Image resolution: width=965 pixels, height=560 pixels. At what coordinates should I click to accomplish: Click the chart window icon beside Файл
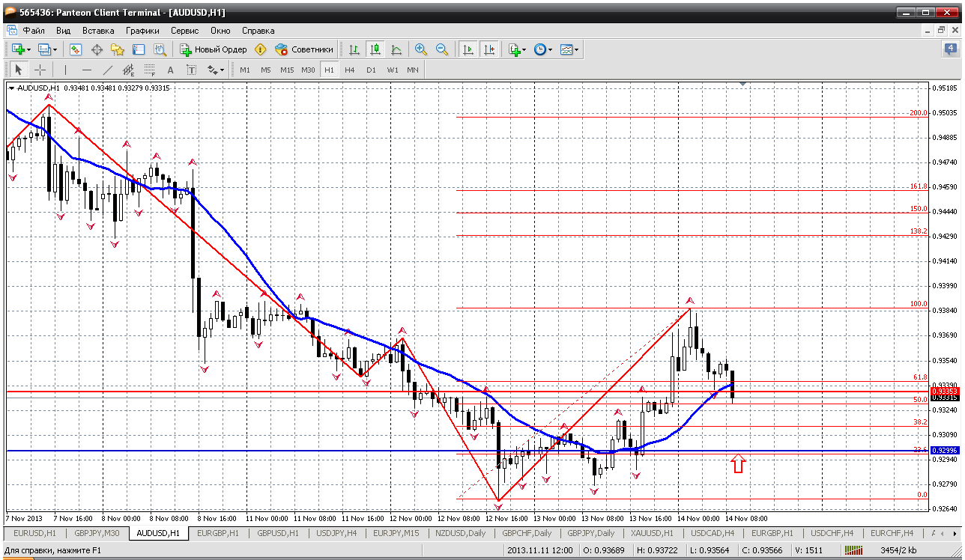coord(12,31)
